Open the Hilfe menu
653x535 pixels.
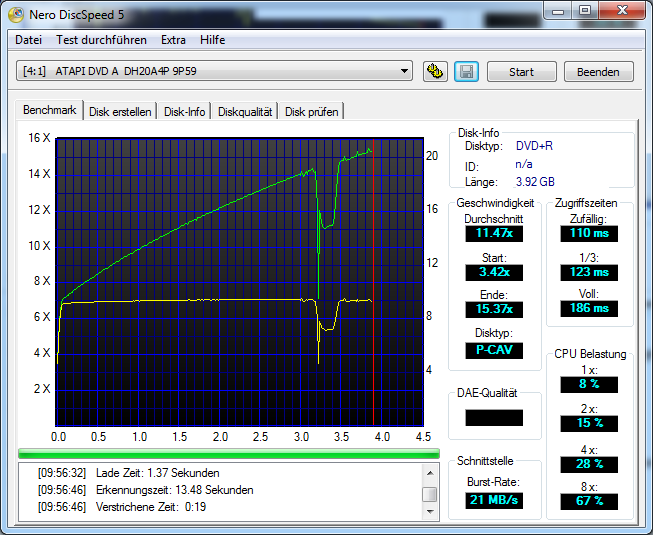(x=212, y=40)
